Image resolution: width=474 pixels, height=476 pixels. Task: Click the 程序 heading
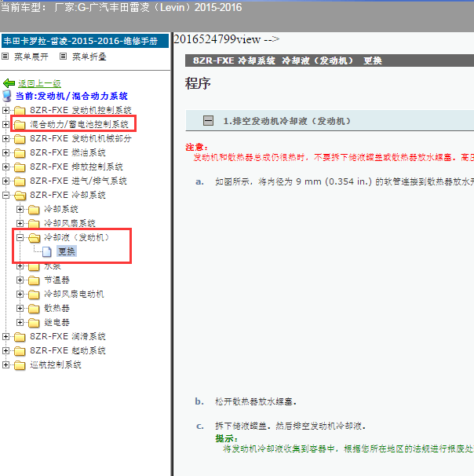198,83
